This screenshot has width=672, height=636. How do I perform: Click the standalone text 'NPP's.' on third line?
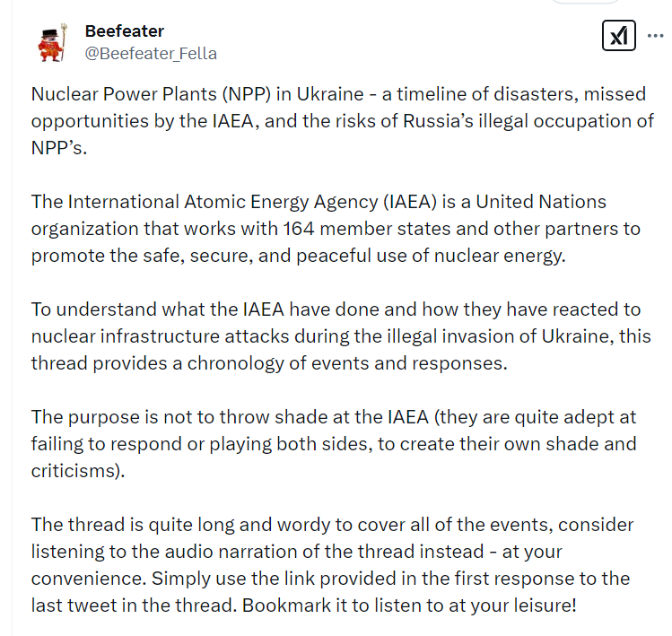[59, 148]
